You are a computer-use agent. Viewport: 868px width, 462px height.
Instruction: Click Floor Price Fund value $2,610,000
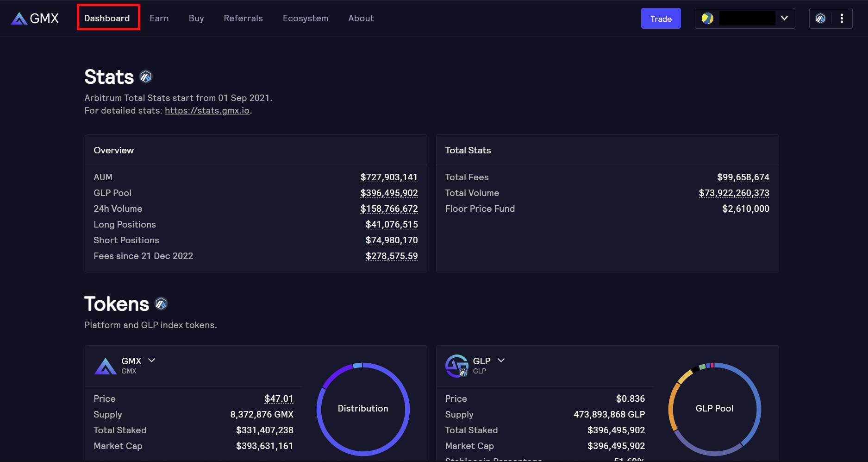click(x=746, y=209)
